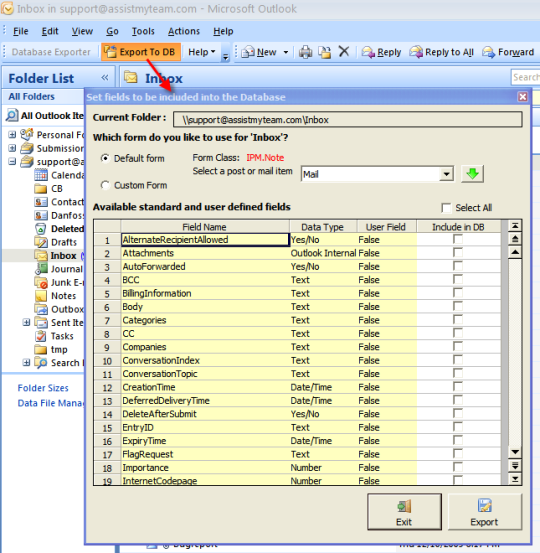Click the Export To DB toolbar button

141,52
